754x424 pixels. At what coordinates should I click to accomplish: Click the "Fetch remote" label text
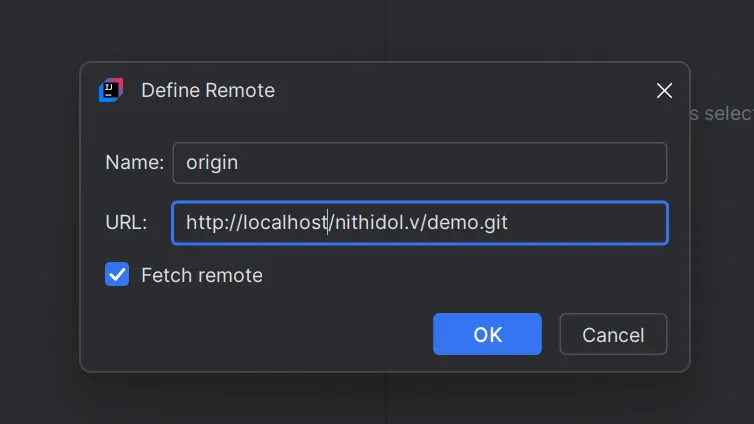tap(202, 275)
